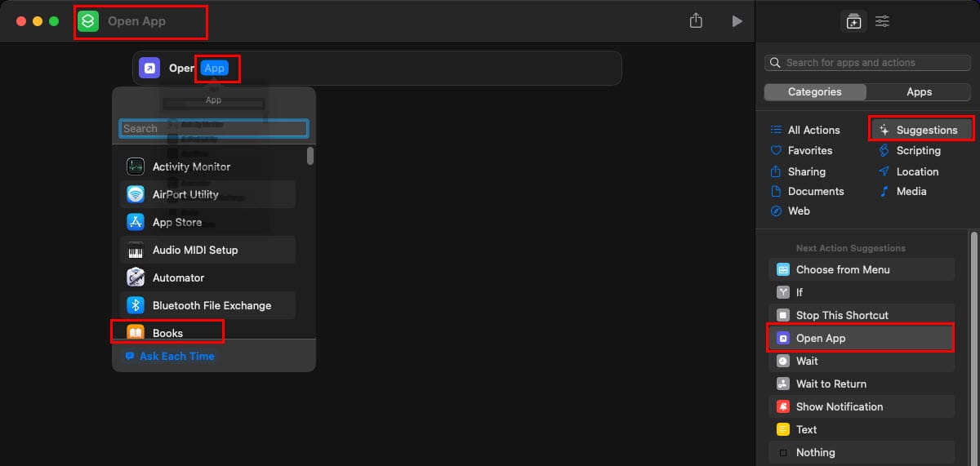Click the Search for apps and actions field
980x466 pixels.
click(868, 63)
